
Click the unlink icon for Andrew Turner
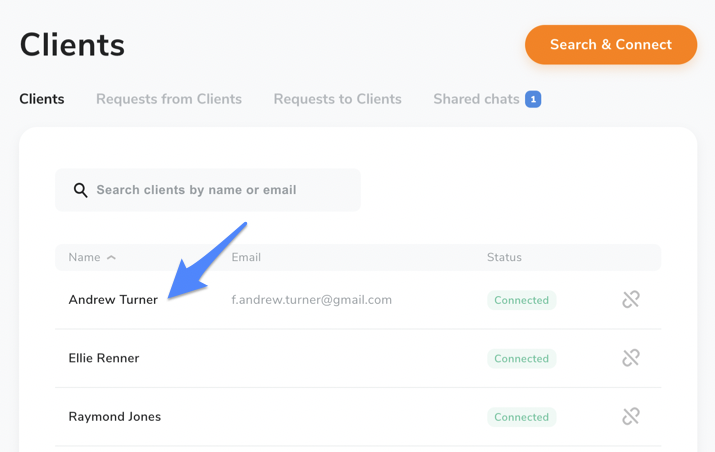tap(631, 300)
